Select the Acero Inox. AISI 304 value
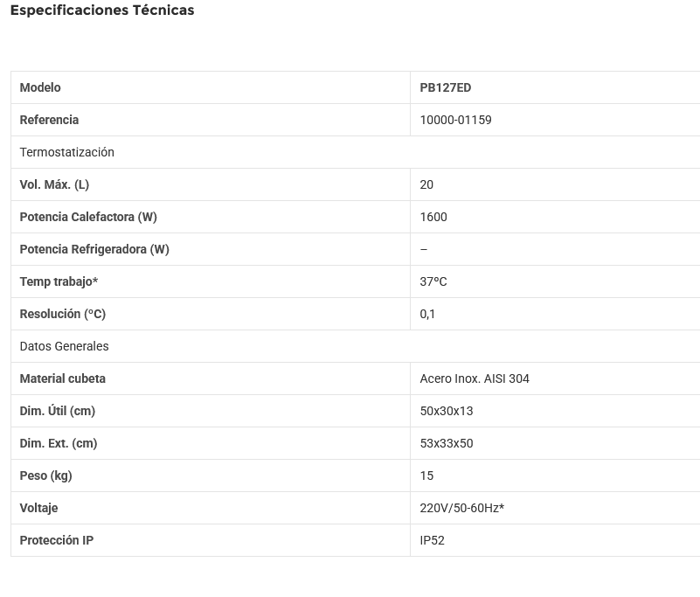This screenshot has width=700, height=597. click(475, 378)
